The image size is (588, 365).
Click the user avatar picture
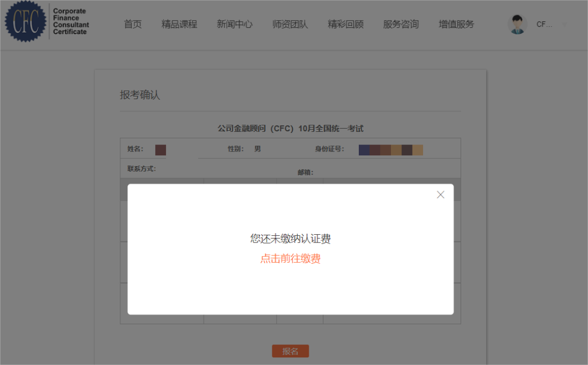coord(518,25)
